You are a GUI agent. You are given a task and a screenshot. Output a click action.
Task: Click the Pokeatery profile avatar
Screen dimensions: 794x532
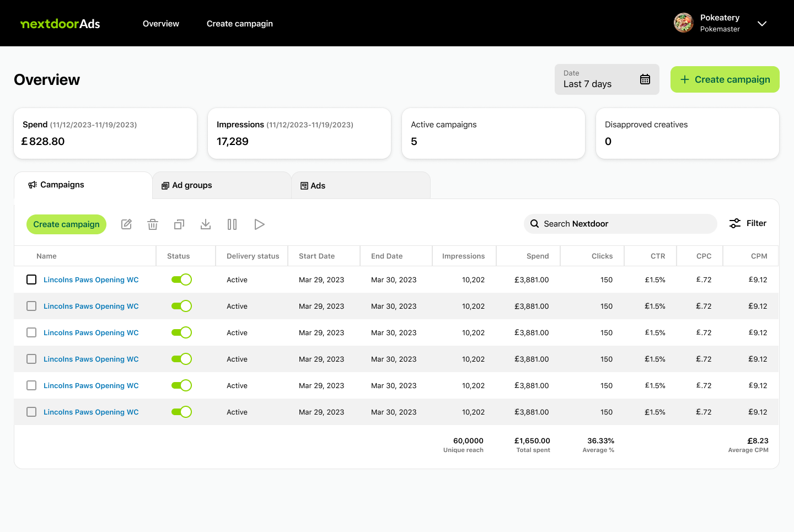pos(684,23)
